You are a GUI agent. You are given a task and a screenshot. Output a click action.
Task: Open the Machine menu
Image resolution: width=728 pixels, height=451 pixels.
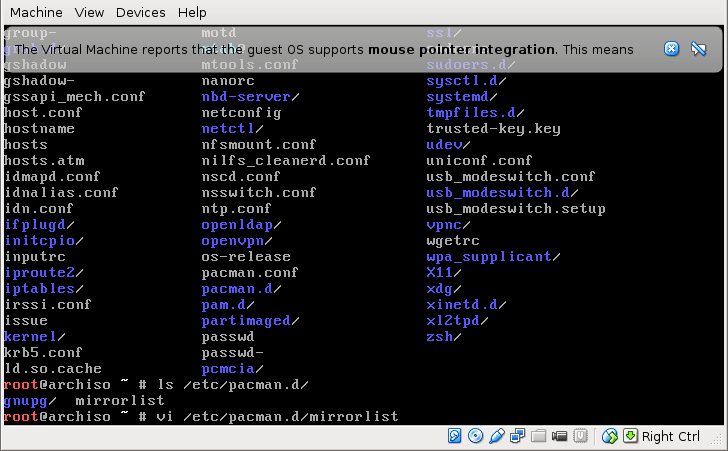point(36,13)
